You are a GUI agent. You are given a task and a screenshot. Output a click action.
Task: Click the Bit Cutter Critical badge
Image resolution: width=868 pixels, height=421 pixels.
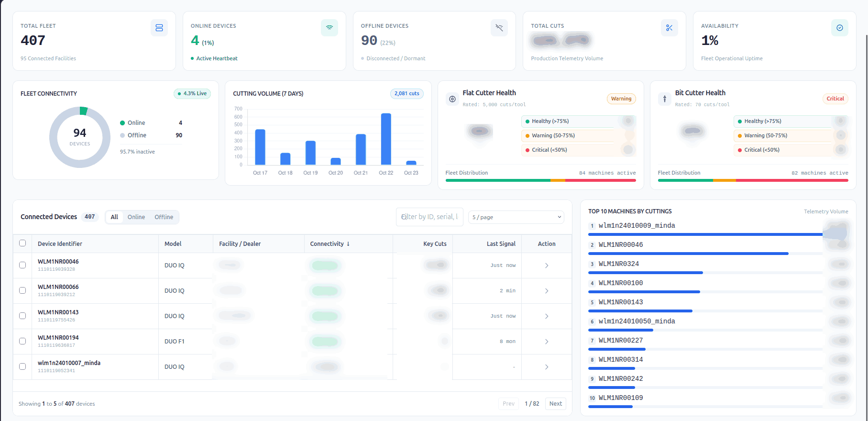(835, 99)
